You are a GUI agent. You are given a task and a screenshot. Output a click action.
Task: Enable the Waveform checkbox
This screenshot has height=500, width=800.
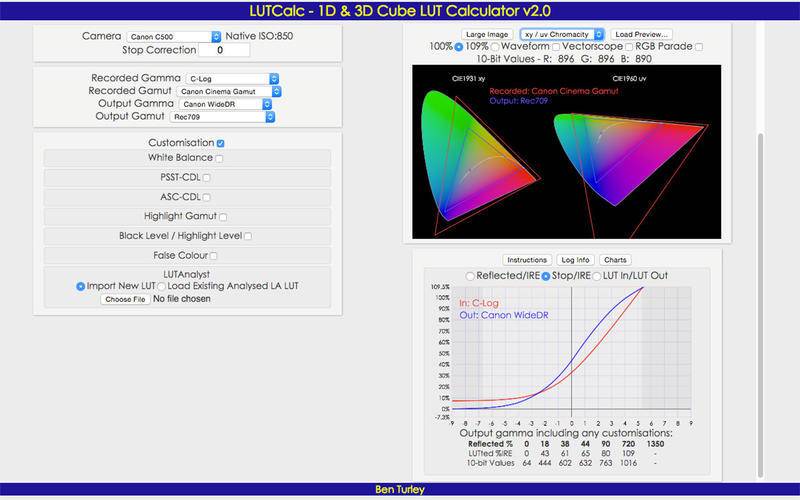556,47
